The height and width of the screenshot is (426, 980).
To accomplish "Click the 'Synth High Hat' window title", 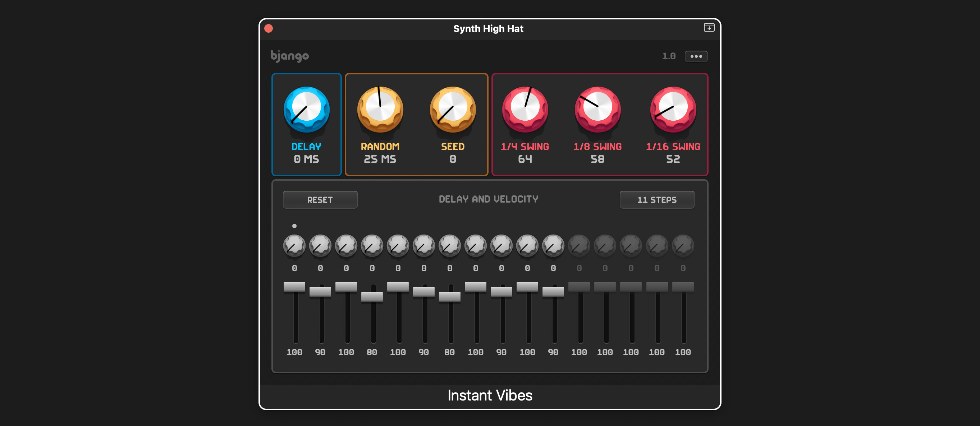I will pyautogui.click(x=488, y=28).
